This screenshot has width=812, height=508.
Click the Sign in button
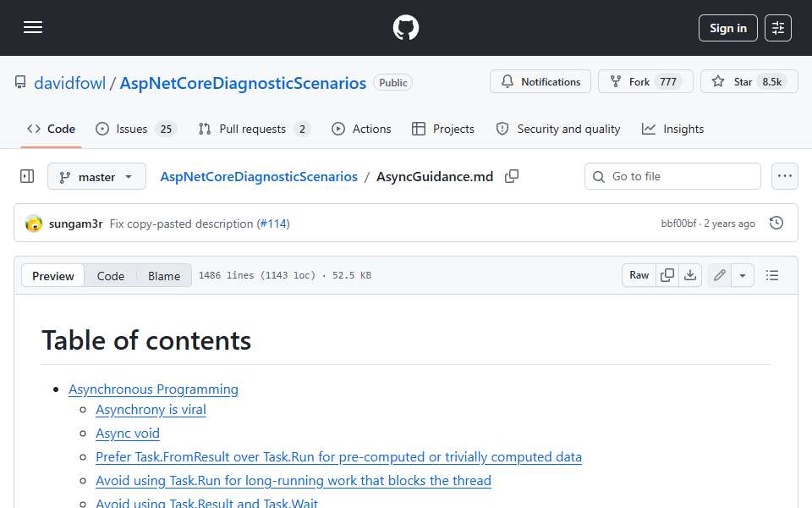[727, 28]
